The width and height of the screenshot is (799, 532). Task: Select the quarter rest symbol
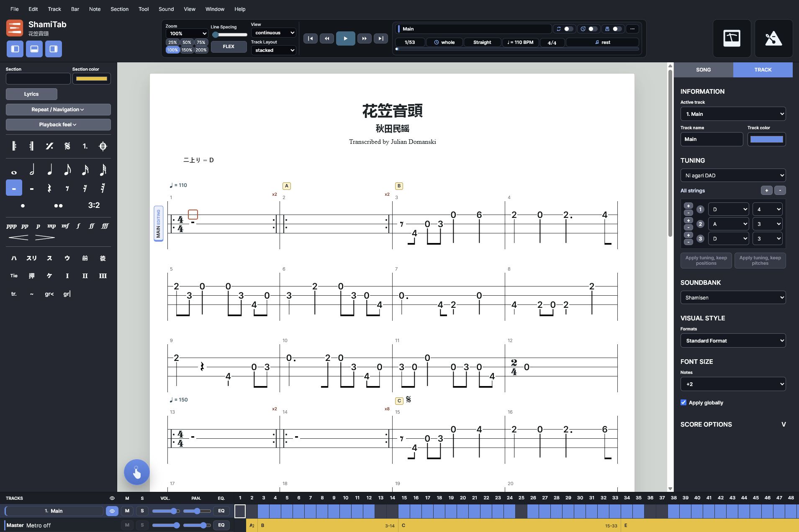pyautogui.click(x=49, y=188)
